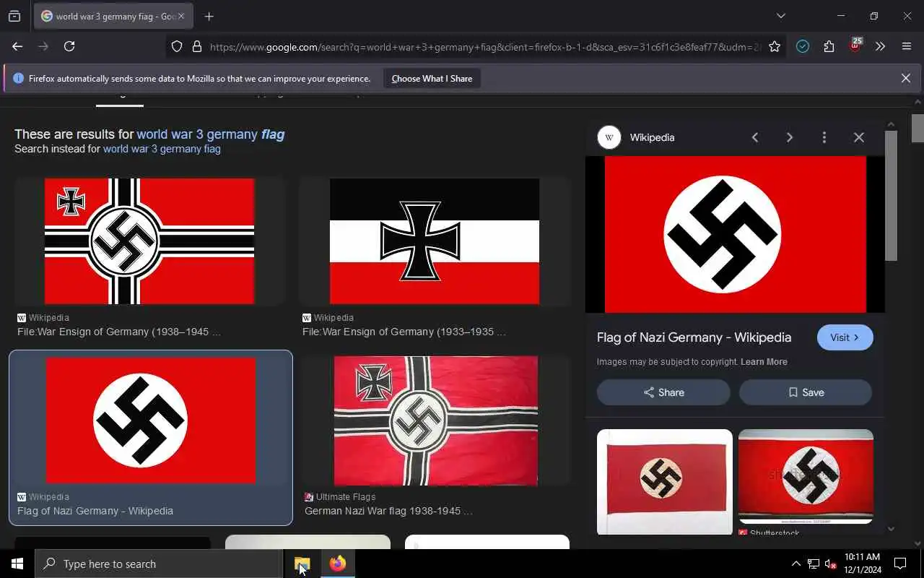Open the taskbar clock showing 10:11 AM

tap(862, 564)
